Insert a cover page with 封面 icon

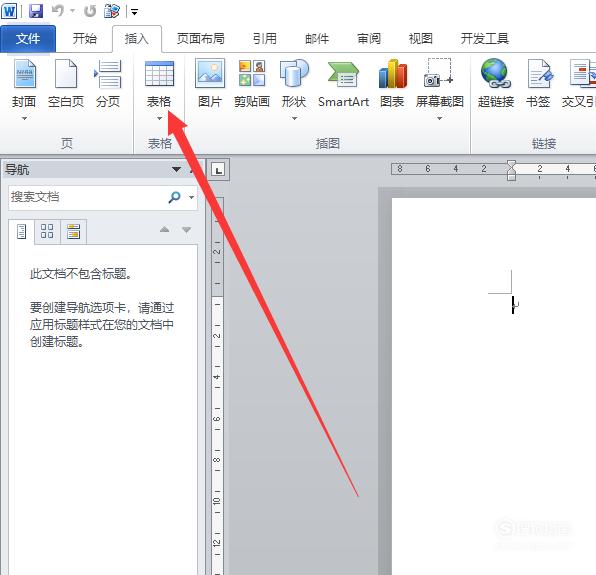tap(24, 74)
